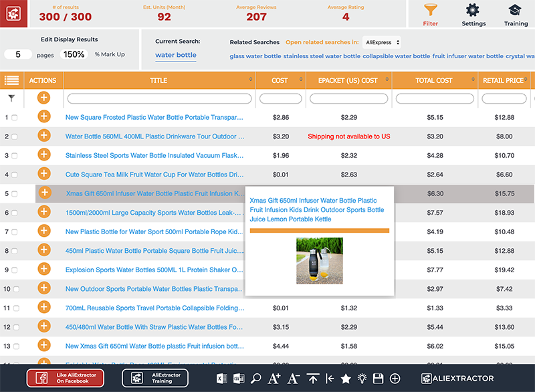
Task: Jump to top using the up-arrow icon
Action: 312,379
